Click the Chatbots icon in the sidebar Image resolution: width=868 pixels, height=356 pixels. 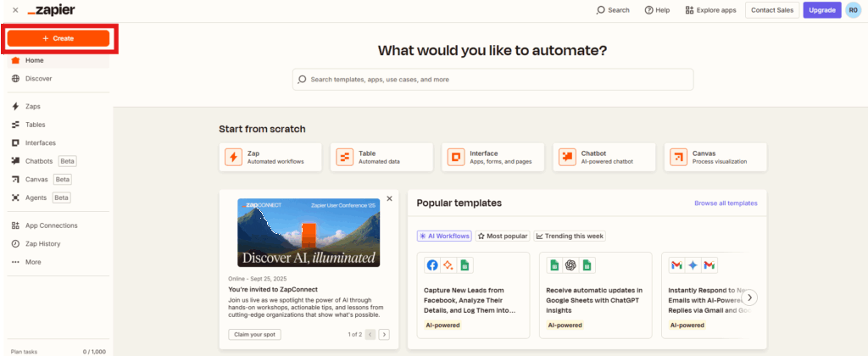[x=15, y=161]
